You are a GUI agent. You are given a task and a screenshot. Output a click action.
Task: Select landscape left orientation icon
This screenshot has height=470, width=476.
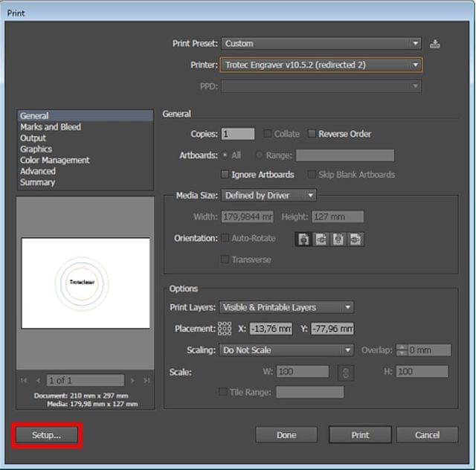point(321,239)
